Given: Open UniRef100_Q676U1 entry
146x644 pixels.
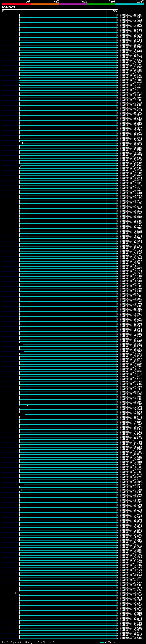Looking at the screenshot, I should pyautogui.click(x=131, y=366).
